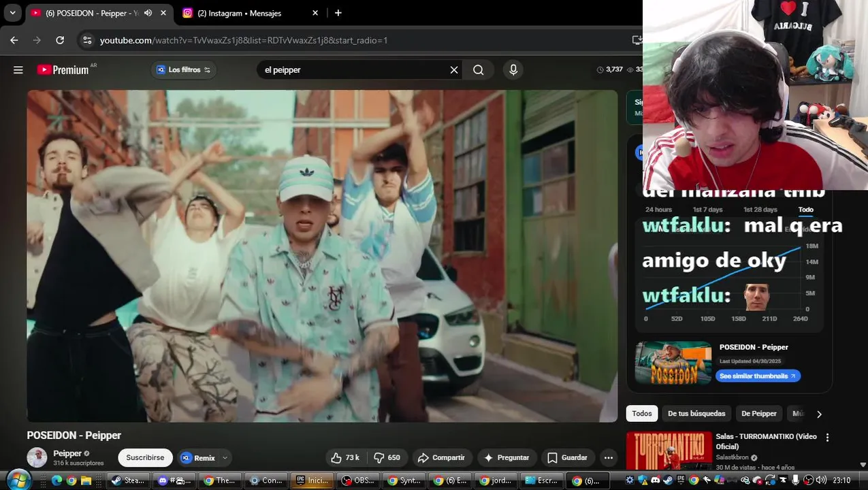Select the Todos filter chip
This screenshot has width=868, height=490.
641,413
